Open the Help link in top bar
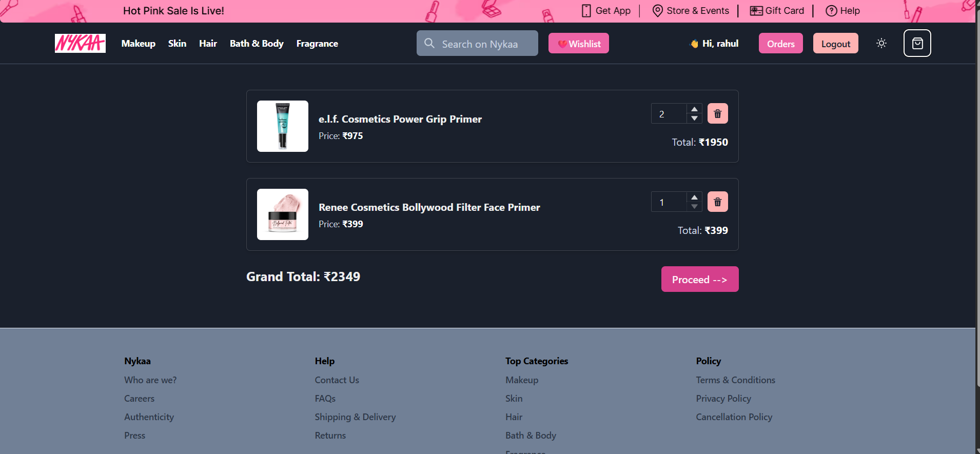Image resolution: width=980 pixels, height=454 pixels. (850, 11)
